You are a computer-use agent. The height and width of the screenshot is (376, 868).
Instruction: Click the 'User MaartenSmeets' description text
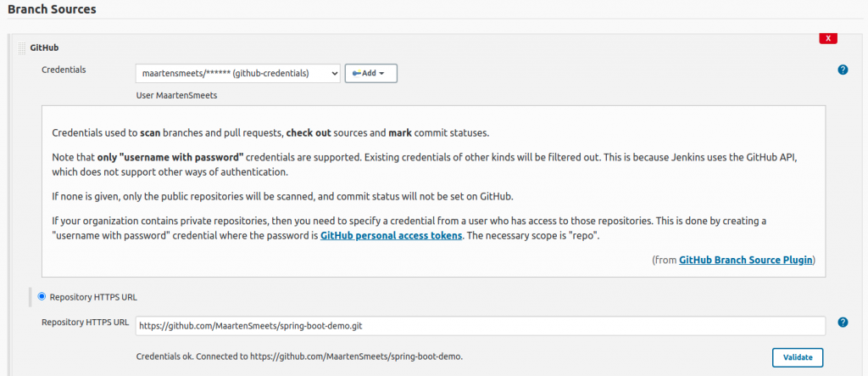coord(176,96)
